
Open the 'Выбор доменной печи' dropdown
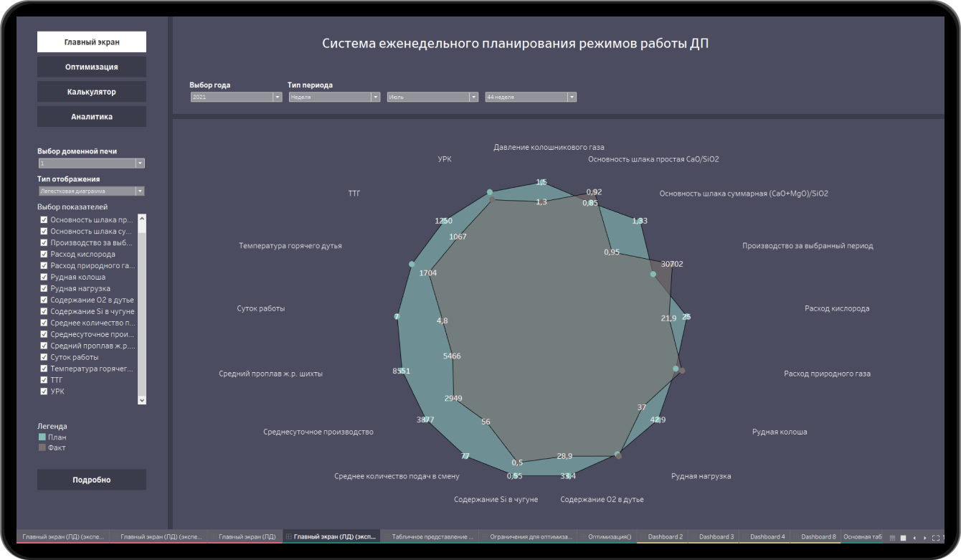tap(91, 163)
